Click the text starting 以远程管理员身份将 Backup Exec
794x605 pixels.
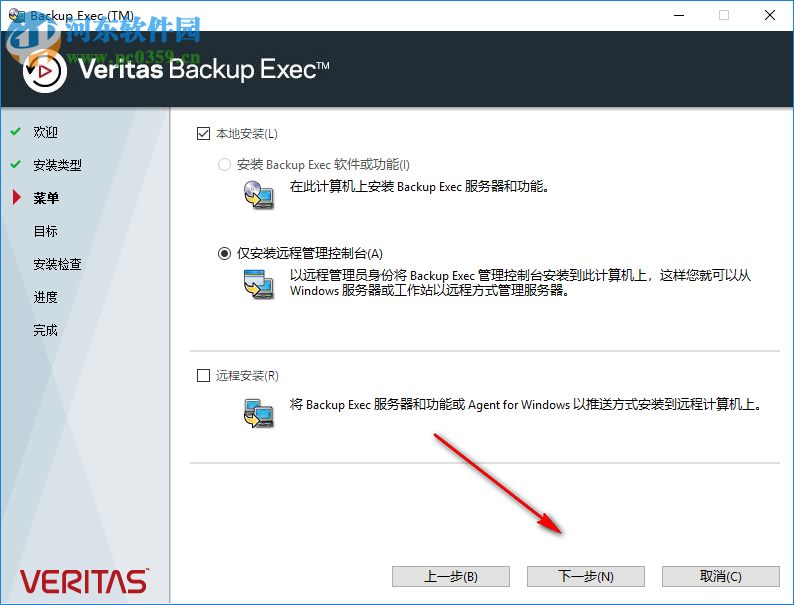pos(520,283)
